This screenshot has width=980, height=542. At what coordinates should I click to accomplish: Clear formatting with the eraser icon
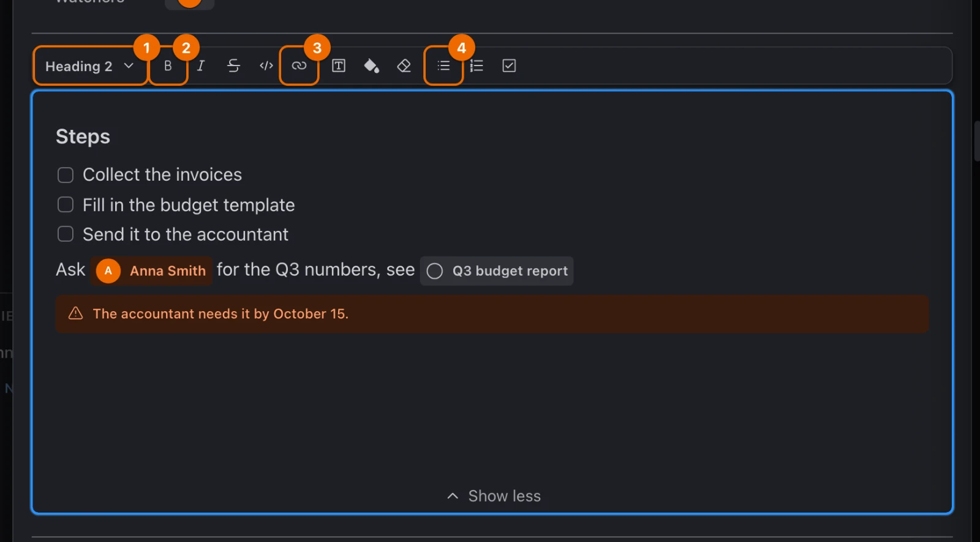tap(404, 66)
